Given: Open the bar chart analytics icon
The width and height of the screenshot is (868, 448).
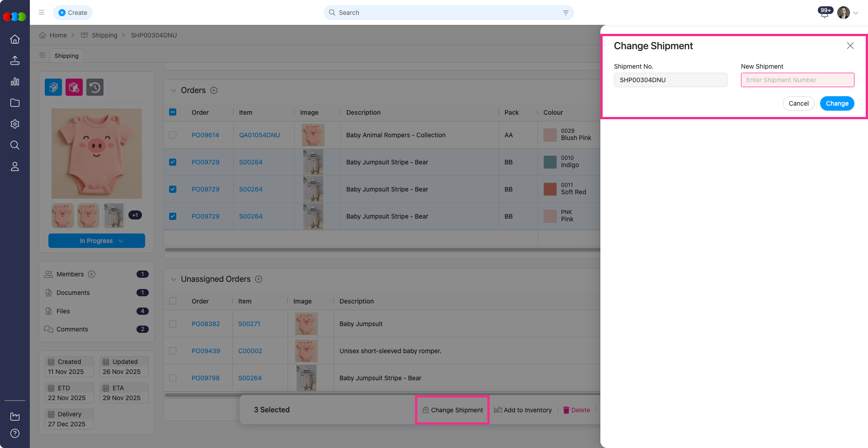Looking at the screenshot, I should 15,82.
